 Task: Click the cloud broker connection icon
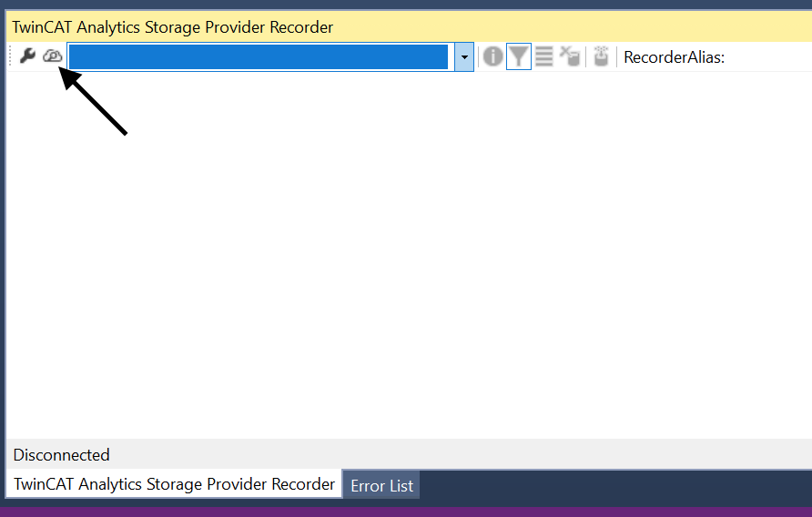click(x=52, y=56)
